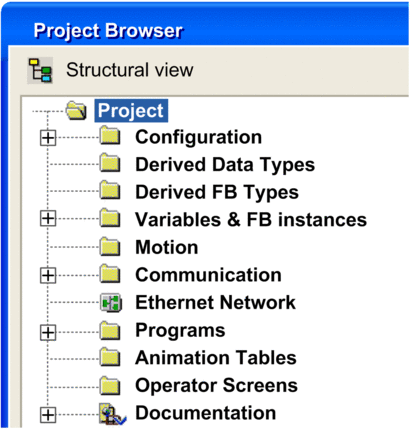Click the Motion folder icon
This screenshot has width=419, height=436.
pos(110,246)
